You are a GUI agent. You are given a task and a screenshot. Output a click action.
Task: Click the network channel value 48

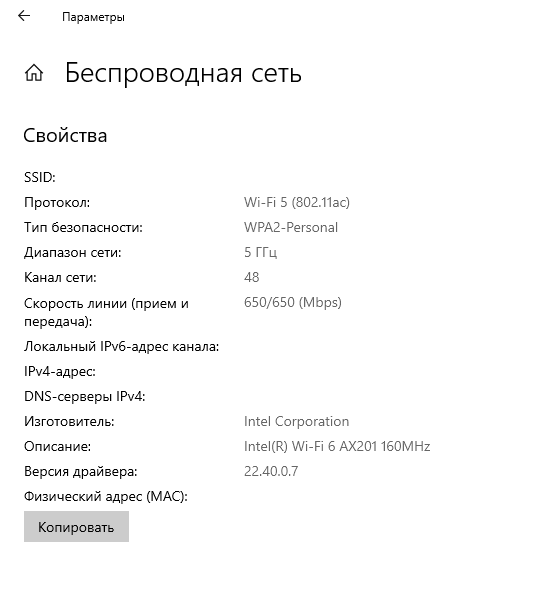(252, 277)
